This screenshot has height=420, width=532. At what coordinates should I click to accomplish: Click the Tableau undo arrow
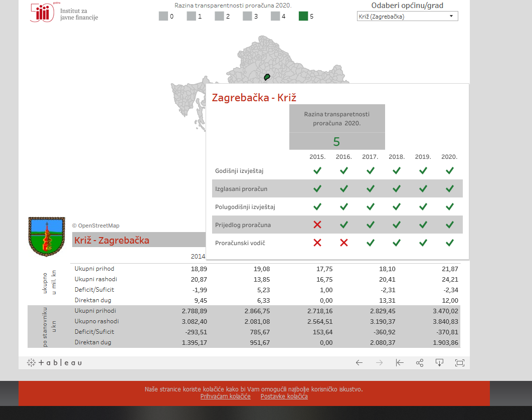[359, 363]
